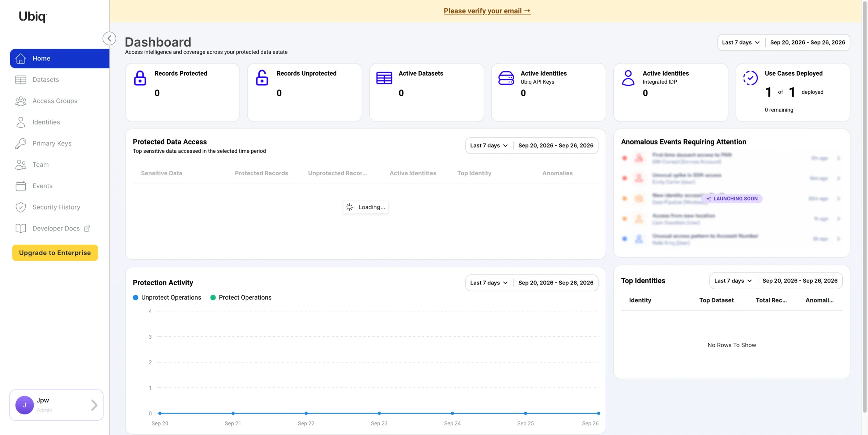This screenshot has width=868, height=435.
Task: Open Protection Activity date range picker
Action: pyautogui.click(x=556, y=283)
